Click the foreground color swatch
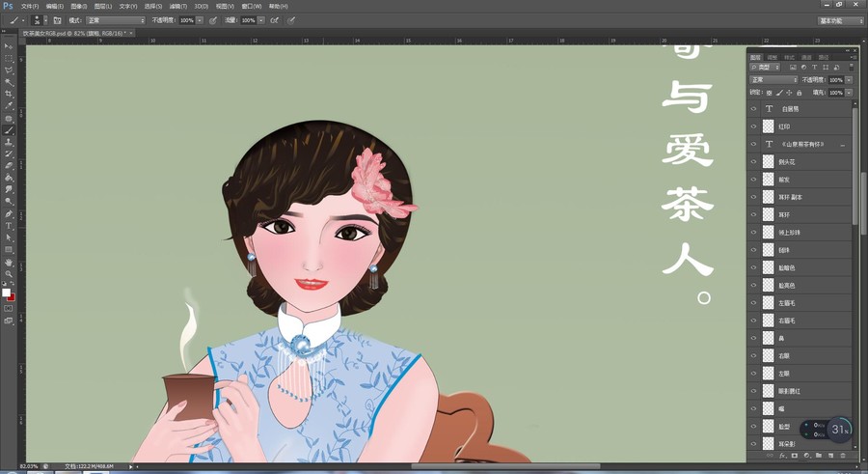868x474 pixels. (6, 293)
